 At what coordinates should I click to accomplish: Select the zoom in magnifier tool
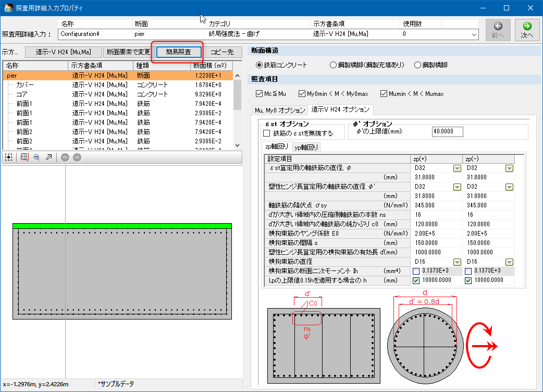[x=24, y=157]
